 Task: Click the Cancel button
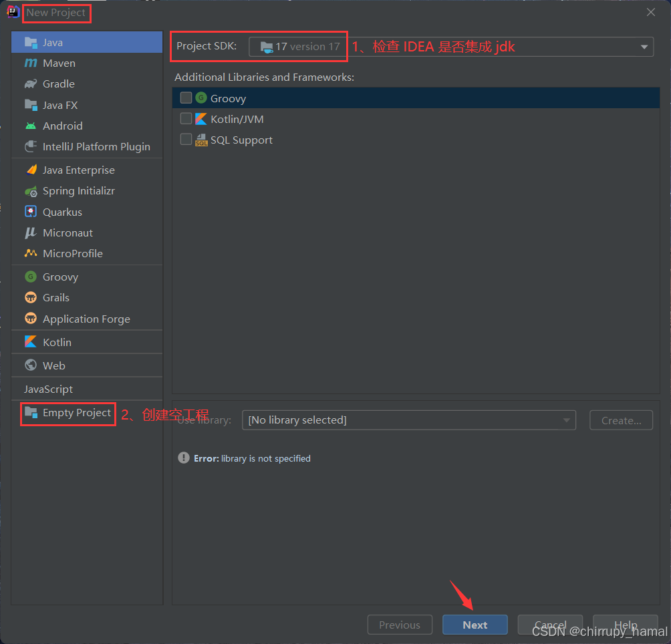click(x=550, y=625)
